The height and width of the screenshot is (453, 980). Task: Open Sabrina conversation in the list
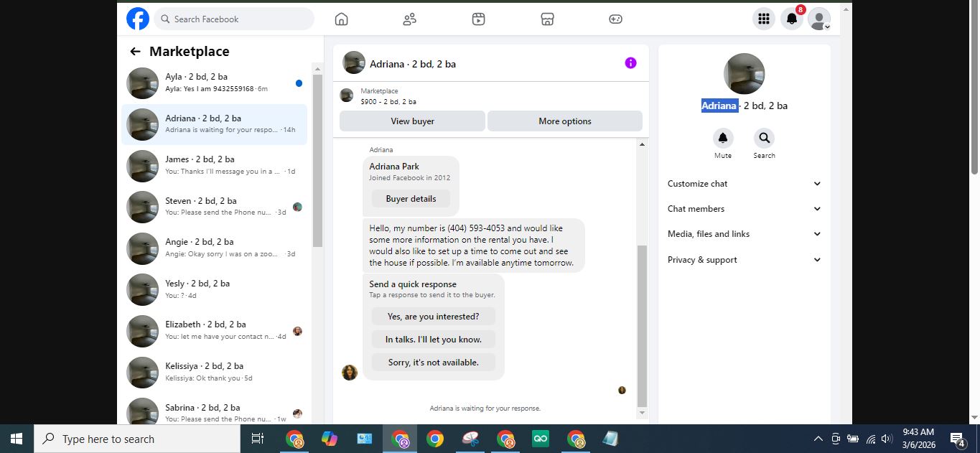click(214, 410)
